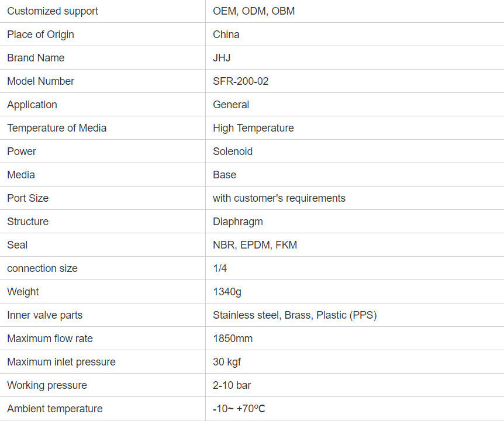The height and width of the screenshot is (421, 504).
Task: Click the 'Ambient temperature' row label
Action: (55, 409)
